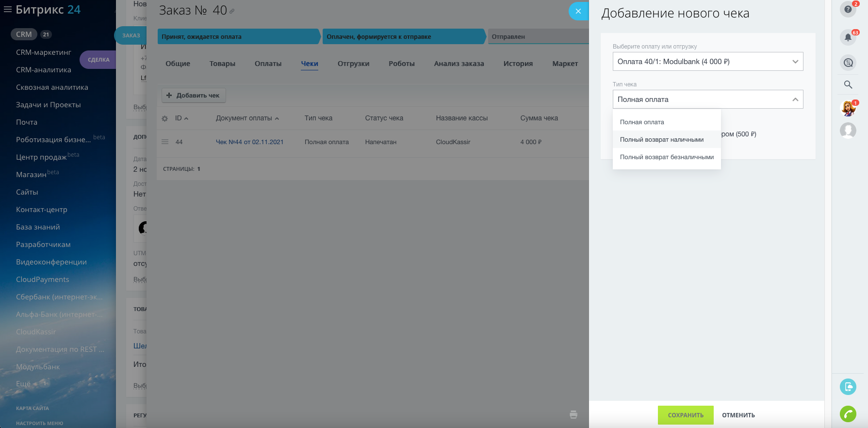Open link Чек №44 от 02.11.2021
The width and height of the screenshot is (868, 428).
coord(249,142)
